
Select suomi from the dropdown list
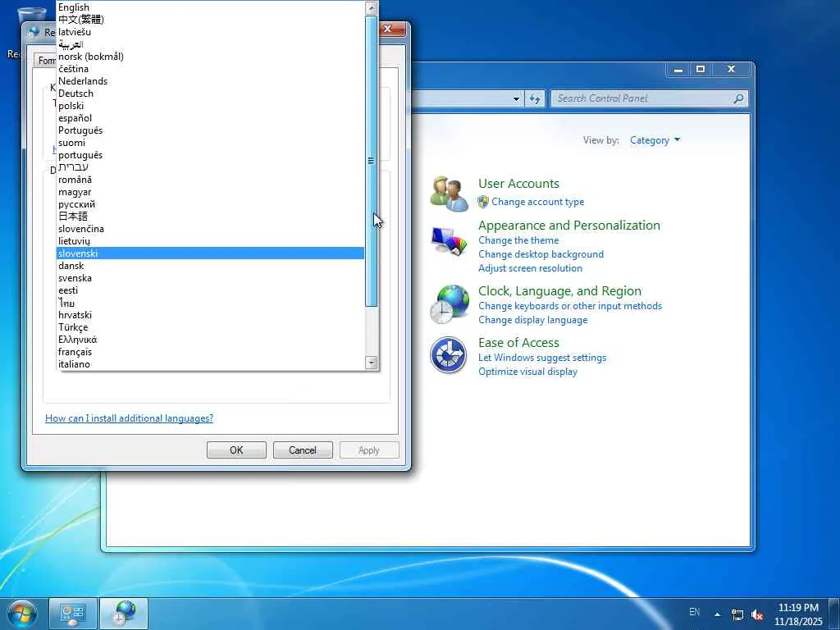pos(210,143)
